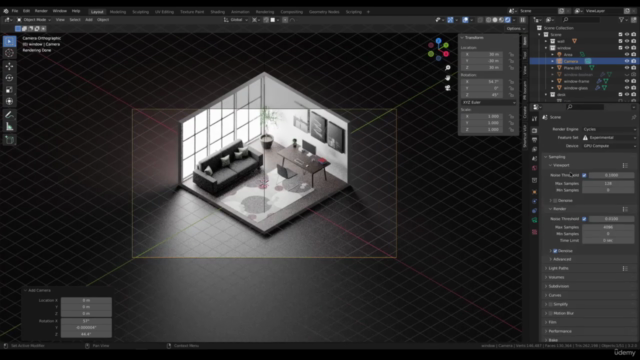This screenshot has height=360, width=640.
Task: Click Viewport Noise Threshold value field
Action: point(611,175)
